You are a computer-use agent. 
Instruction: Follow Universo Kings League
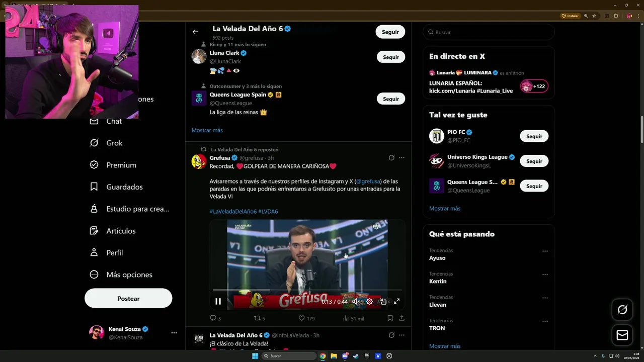(534, 161)
